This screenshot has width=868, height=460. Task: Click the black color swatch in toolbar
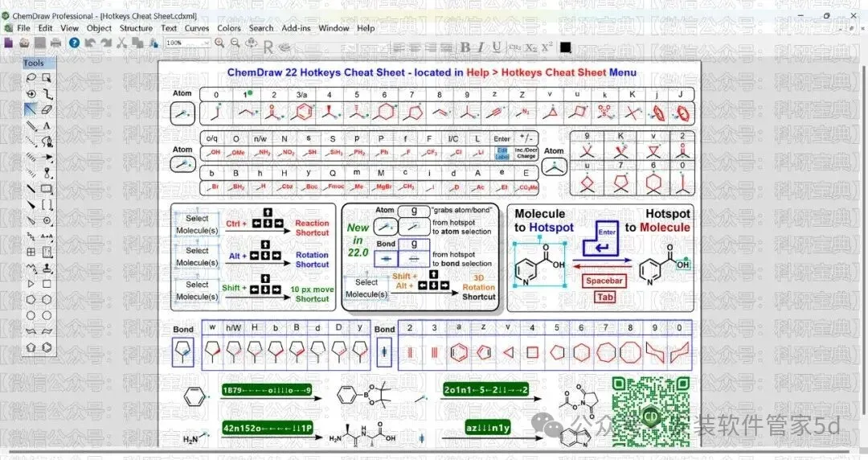pyautogui.click(x=565, y=47)
